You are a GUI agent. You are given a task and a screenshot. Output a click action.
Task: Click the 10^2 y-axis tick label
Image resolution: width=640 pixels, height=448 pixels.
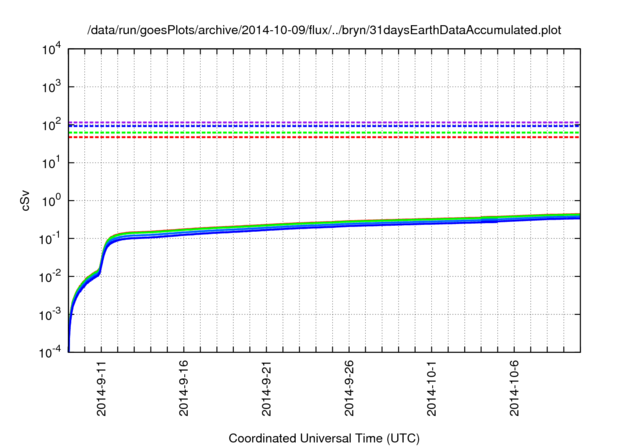pos(51,124)
